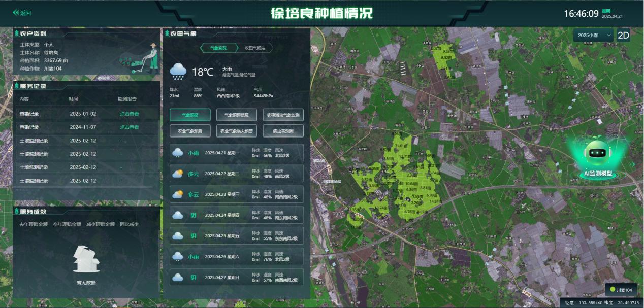
Task: Click the 94445hPa pressure value
Action: [x=264, y=95]
